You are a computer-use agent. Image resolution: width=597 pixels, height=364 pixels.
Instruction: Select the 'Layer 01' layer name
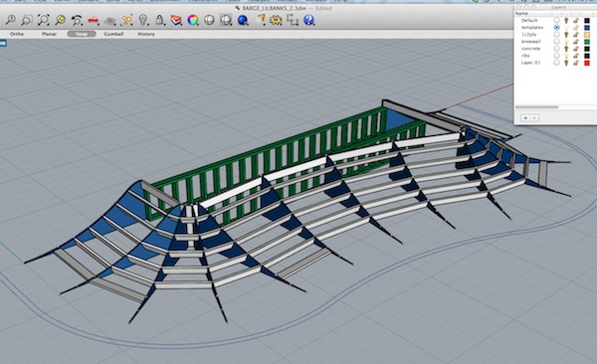click(530, 63)
